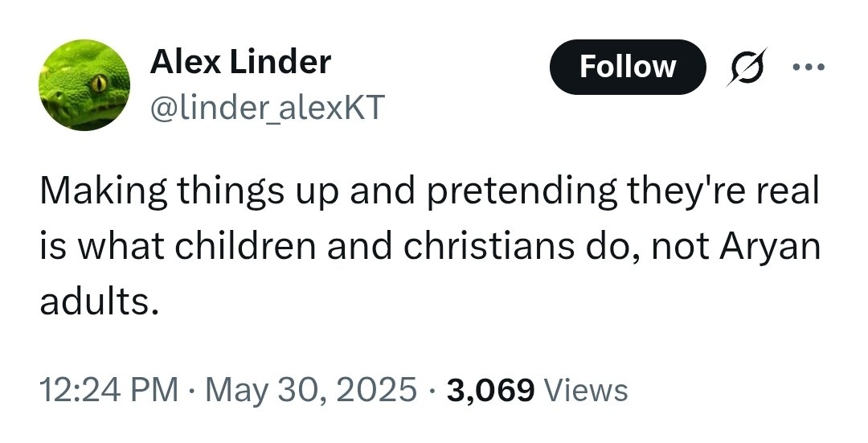Follow the Alex Linder account
868x443 pixels.
pos(627,67)
